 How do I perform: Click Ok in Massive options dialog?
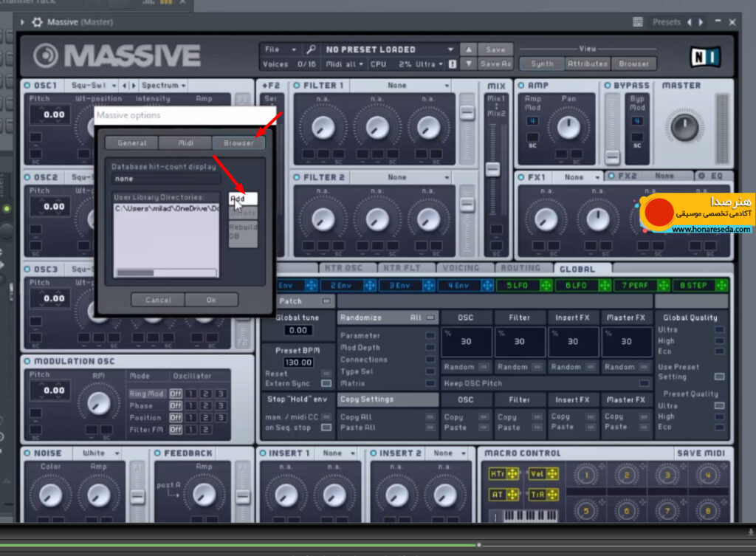[x=211, y=300]
